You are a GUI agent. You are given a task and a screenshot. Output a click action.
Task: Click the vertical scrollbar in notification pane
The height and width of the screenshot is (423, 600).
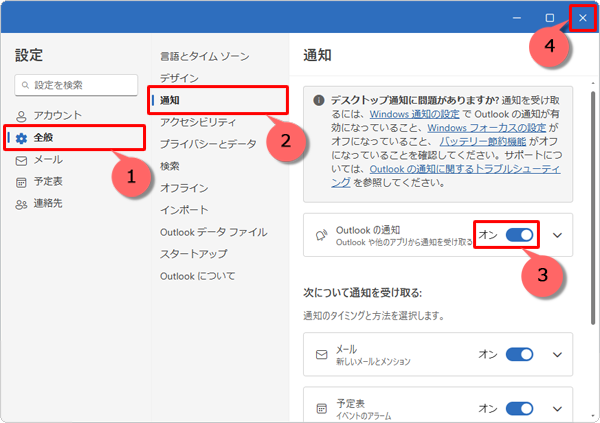coord(593,209)
